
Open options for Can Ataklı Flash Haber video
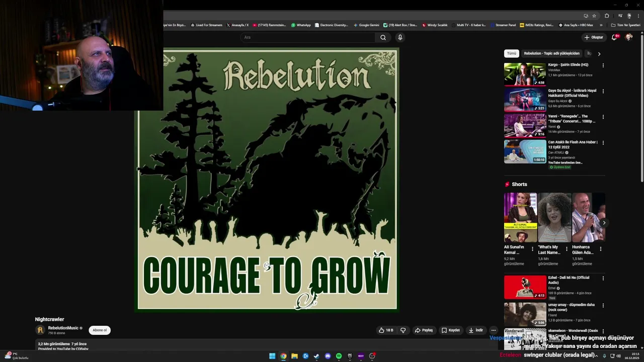603,143
